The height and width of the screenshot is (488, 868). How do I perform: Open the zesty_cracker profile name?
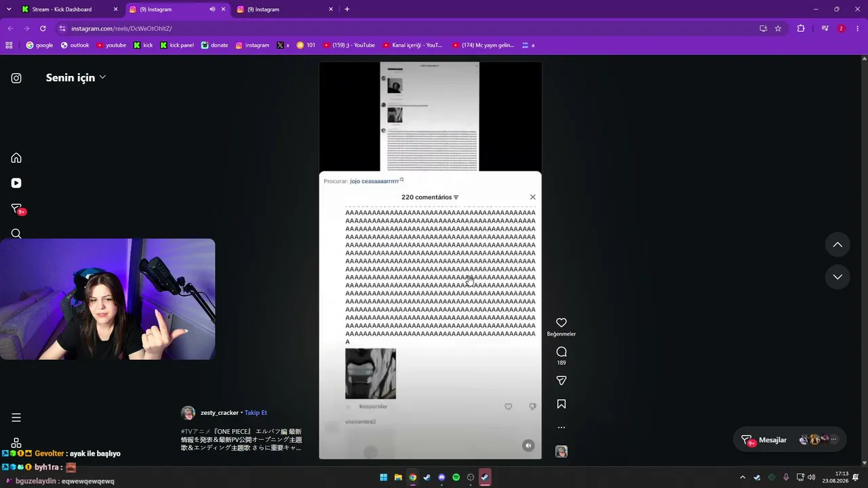[x=220, y=413]
